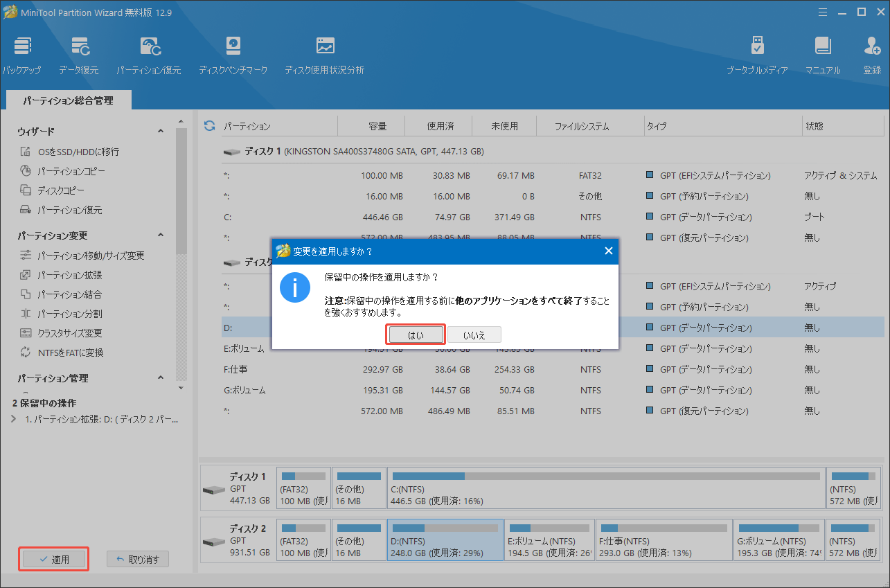890x588 pixels.
Task: Select F:仕事(NTFS) block in disk map
Action: pos(664,540)
